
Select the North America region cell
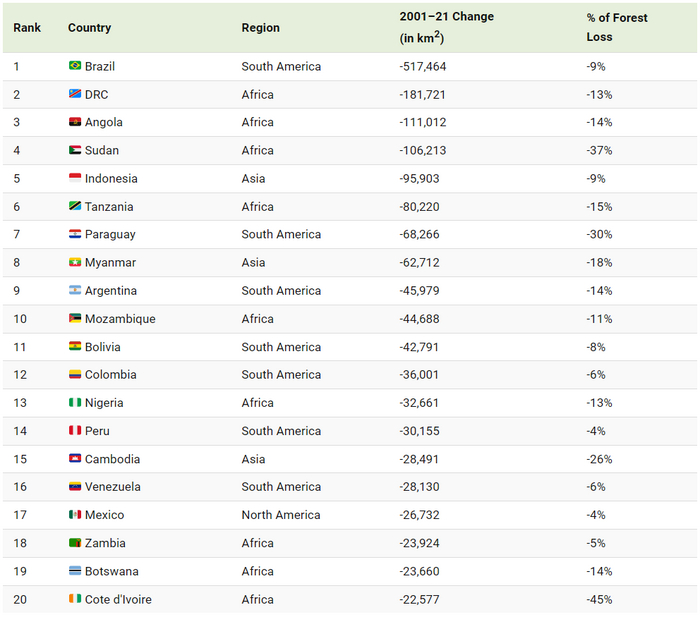coord(281,515)
